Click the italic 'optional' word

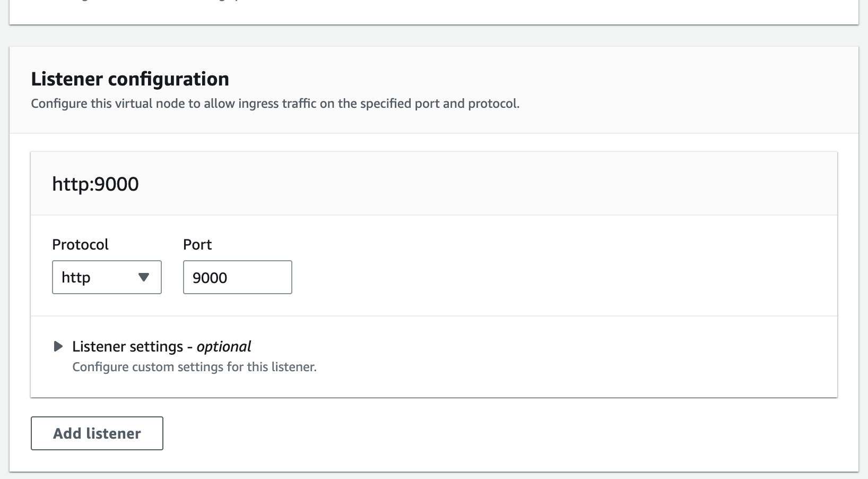pyautogui.click(x=224, y=347)
